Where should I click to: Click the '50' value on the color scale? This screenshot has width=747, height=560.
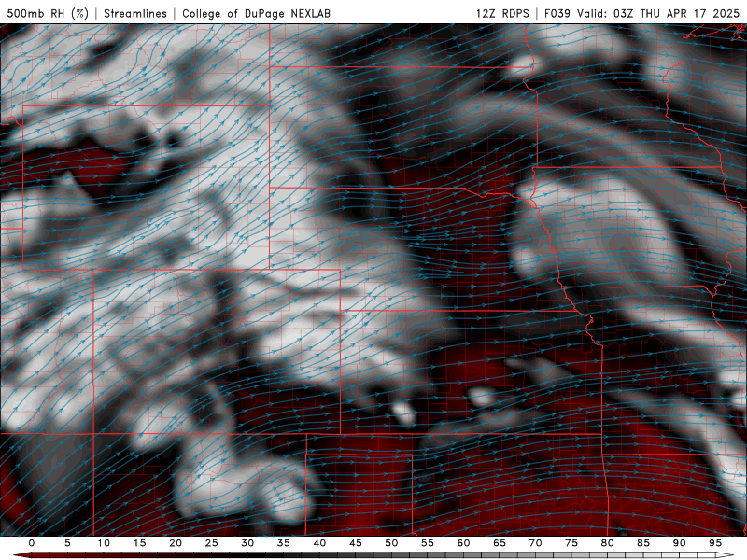tap(391, 543)
